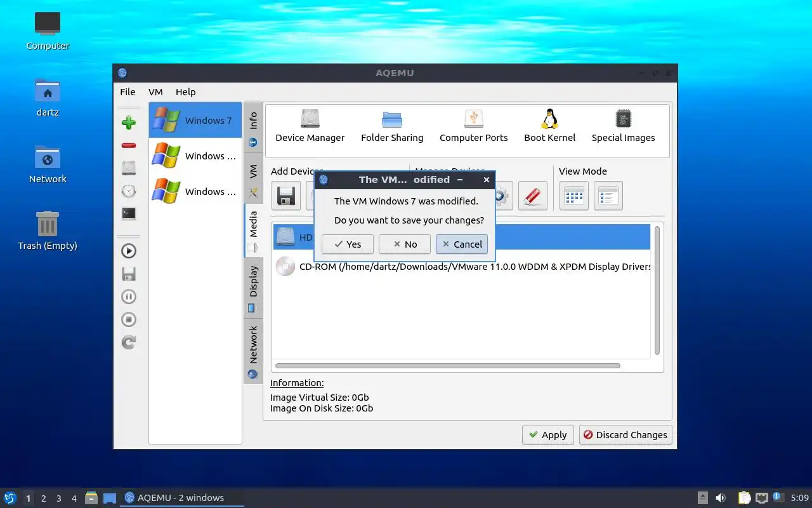Viewport: 812px width, 508px height.
Task: Close the VM modified dialog
Action: click(x=487, y=180)
